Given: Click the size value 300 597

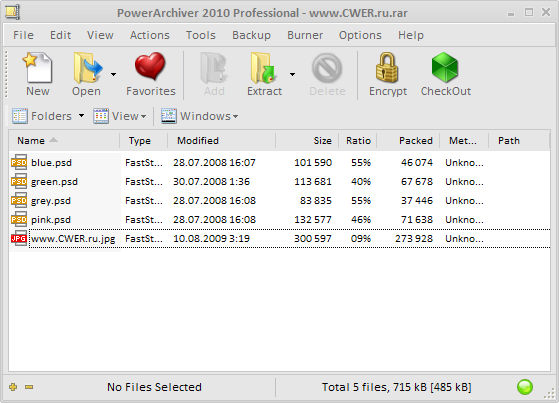Looking at the screenshot, I should coord(313,238).
